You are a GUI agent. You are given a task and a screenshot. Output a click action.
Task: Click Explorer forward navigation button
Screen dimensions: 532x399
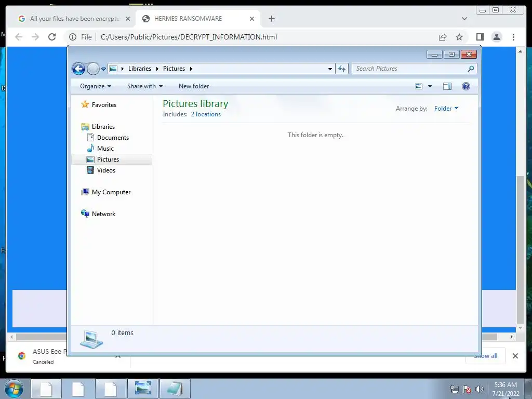point(93,69)
